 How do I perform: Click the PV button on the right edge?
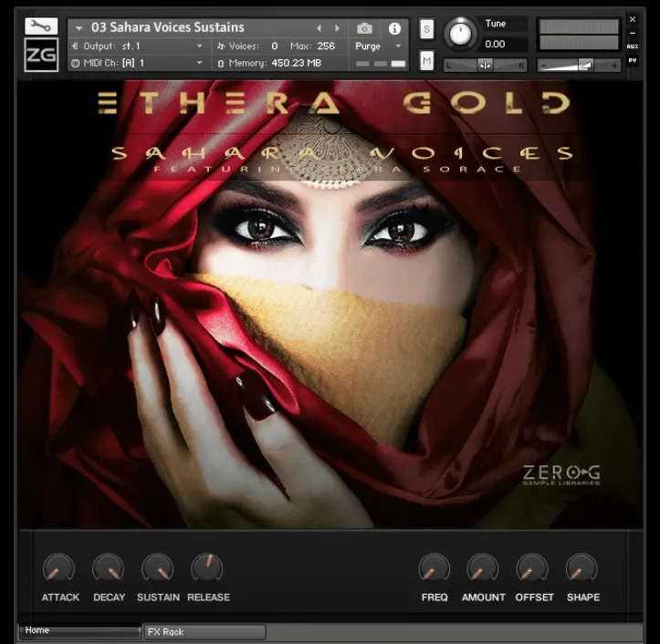tap(632, 59)
